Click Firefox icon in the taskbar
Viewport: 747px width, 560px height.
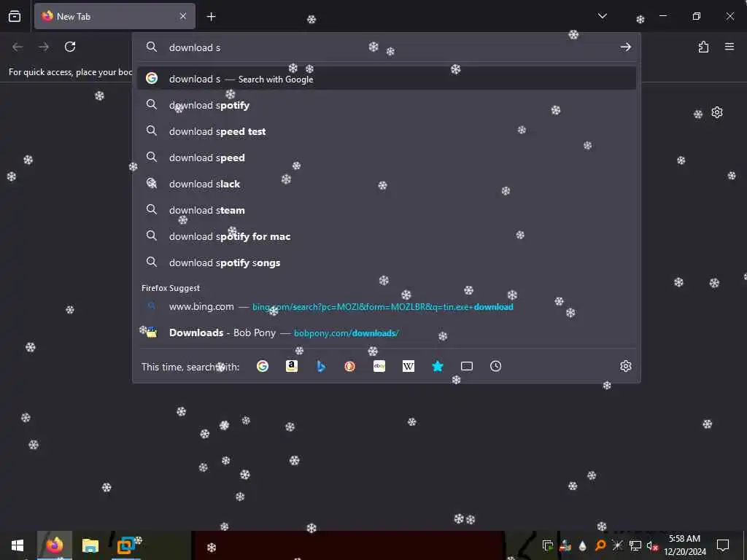[54, 545]
